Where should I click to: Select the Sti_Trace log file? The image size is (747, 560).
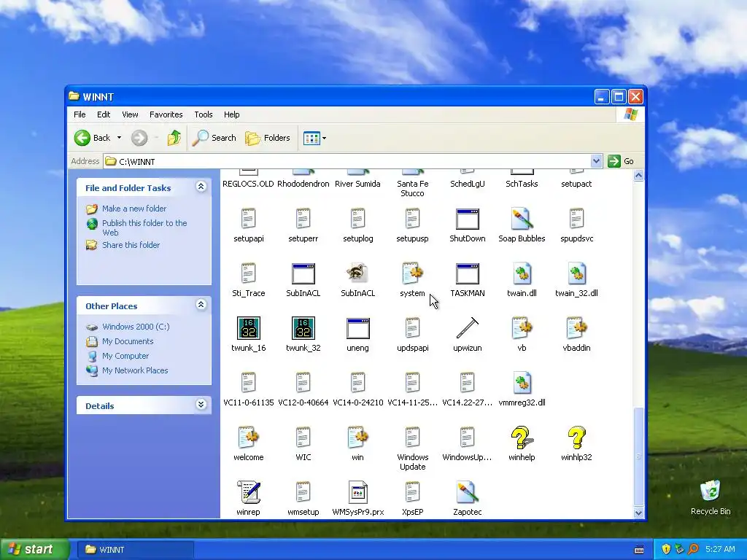[x=248, y=274]
